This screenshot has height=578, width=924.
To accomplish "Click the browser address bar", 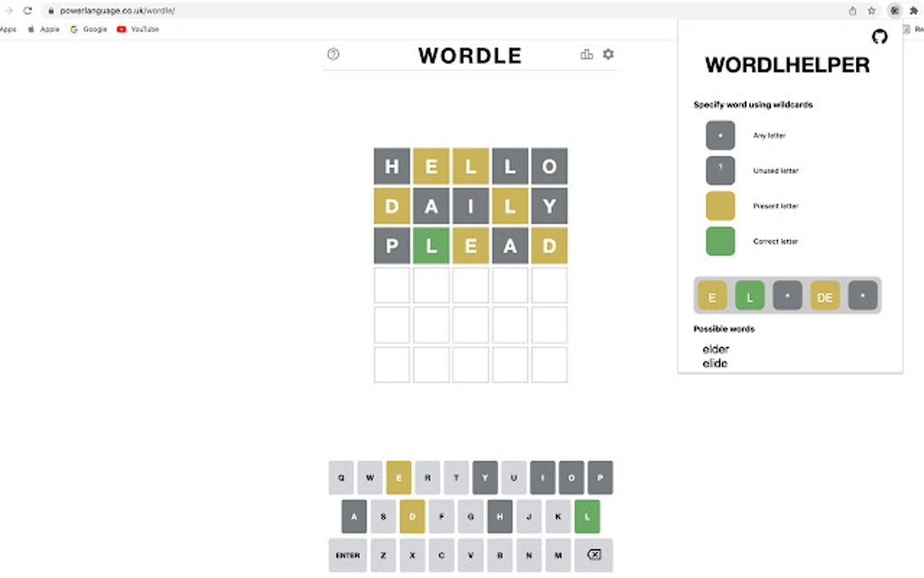I will (x=118, y=11).
